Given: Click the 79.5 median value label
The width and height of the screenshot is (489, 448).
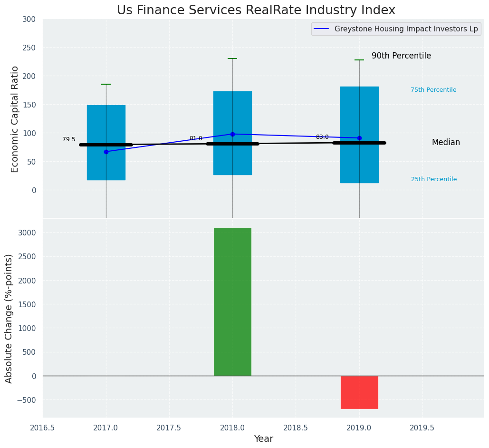Looking at the screenshot, I should tap(69, 139).
